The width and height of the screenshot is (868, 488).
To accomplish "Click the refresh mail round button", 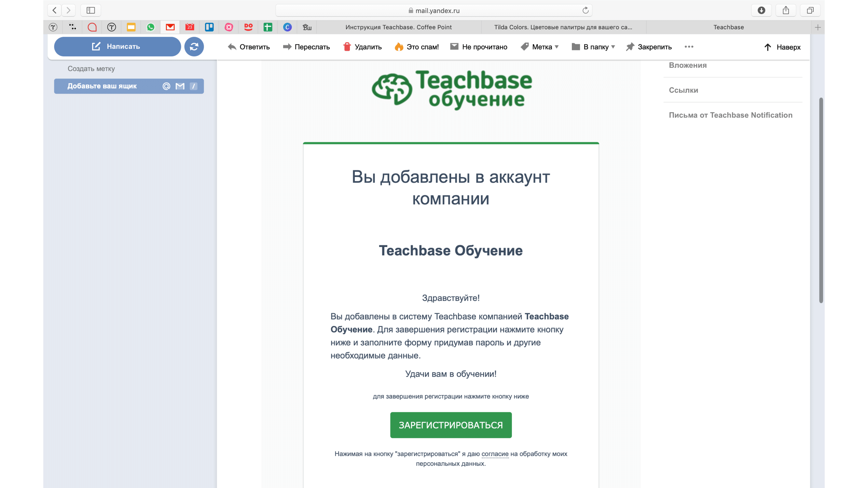I will click(x=194, y=47).
